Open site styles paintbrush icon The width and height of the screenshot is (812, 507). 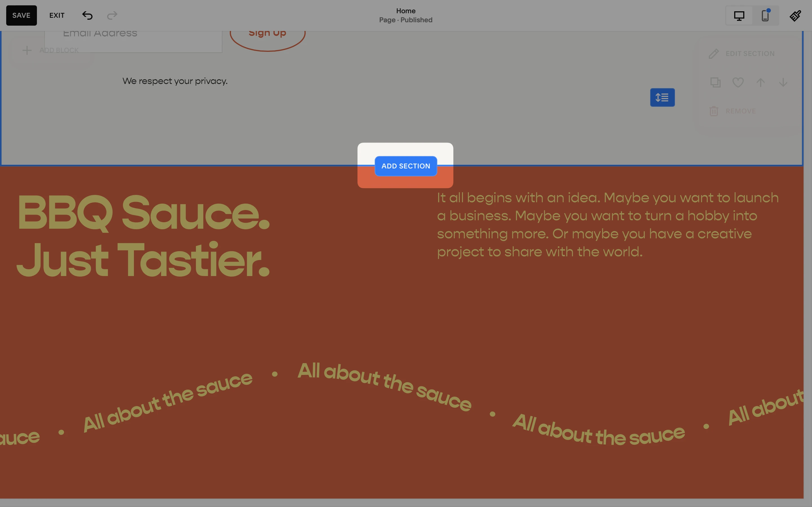(795, 16)
